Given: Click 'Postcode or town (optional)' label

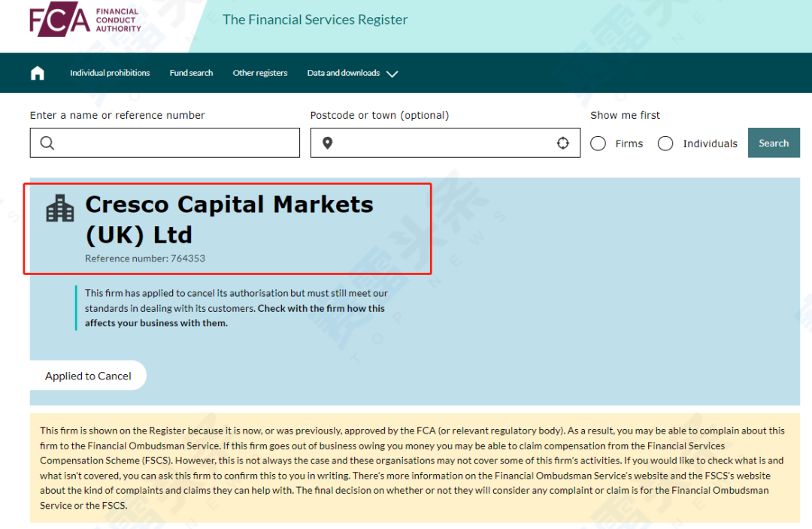Looking at the screenshot, I should [380, 115].
